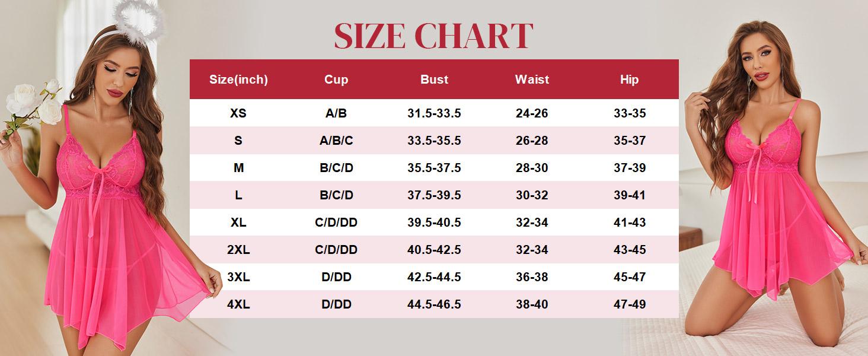Click the Hip column header

coord(629,80)
